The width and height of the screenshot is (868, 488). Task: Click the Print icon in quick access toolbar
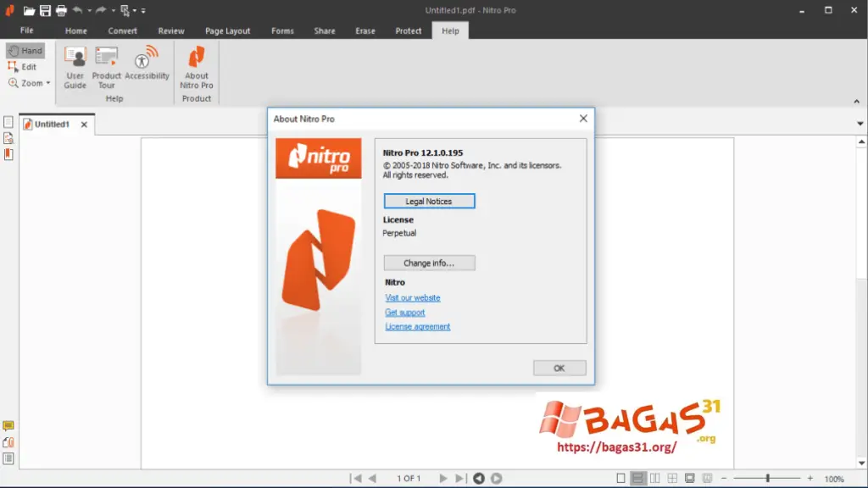[59, 10]
